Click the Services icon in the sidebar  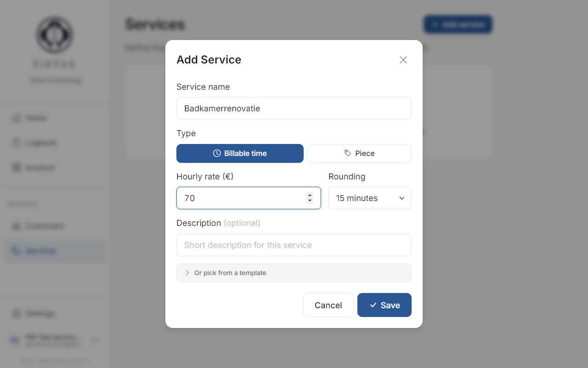16,251
